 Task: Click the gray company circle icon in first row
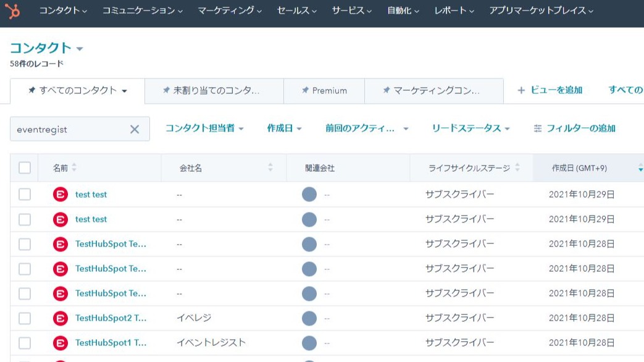[309, 195]
